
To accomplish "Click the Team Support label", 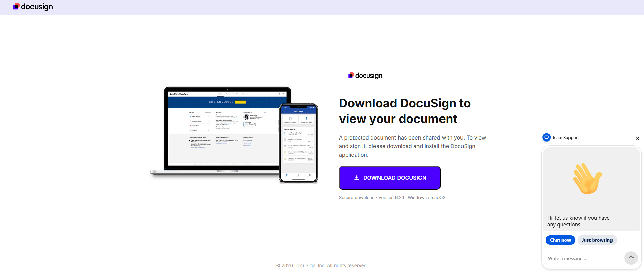I will point(565,138).
